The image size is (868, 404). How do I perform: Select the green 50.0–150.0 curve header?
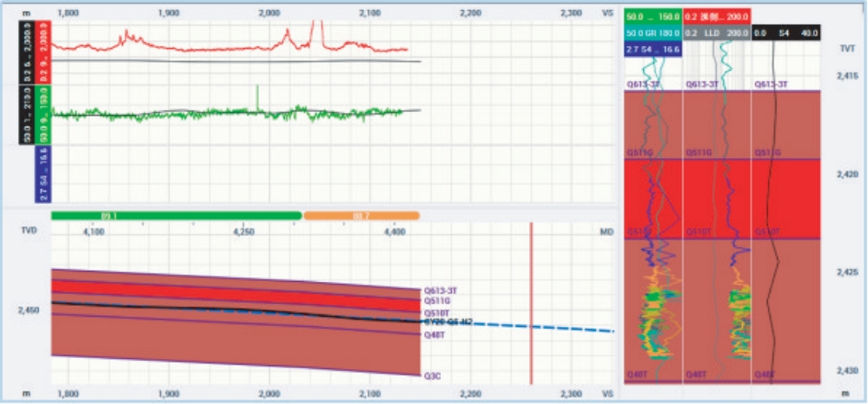click(652, 17)
